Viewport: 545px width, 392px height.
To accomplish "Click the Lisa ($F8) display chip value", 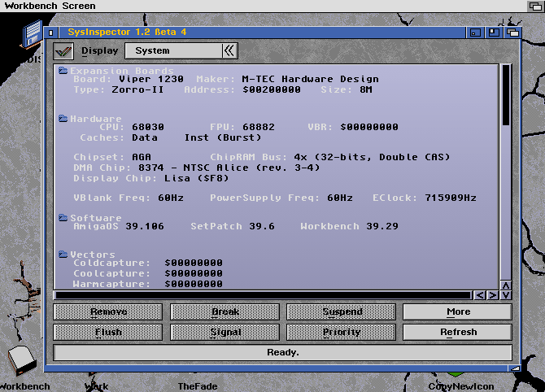I will point(196,179).
